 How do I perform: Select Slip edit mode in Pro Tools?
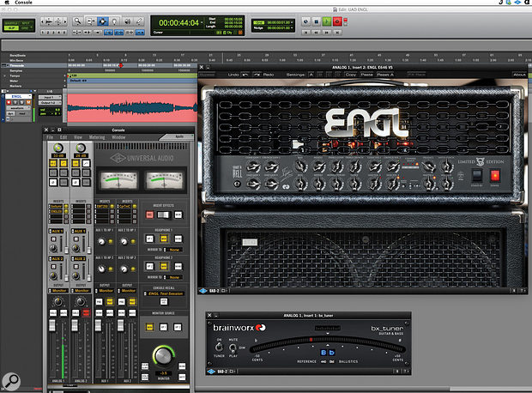11,28
